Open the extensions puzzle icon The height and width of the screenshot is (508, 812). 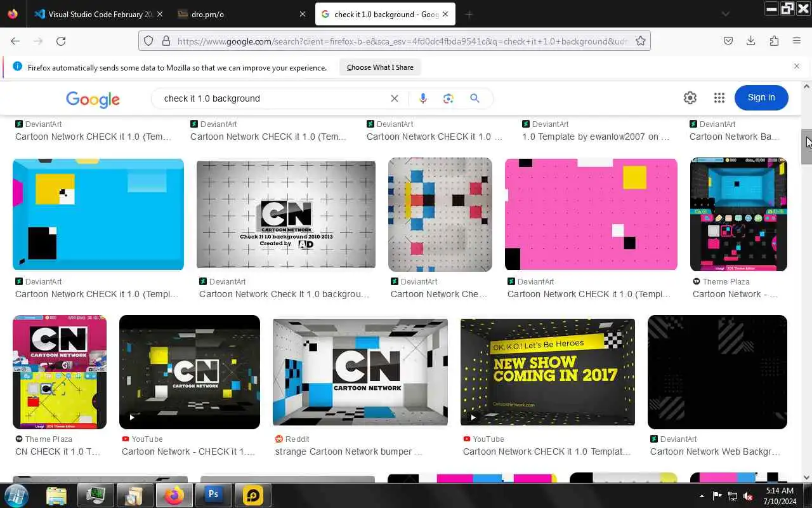[774, 41]
